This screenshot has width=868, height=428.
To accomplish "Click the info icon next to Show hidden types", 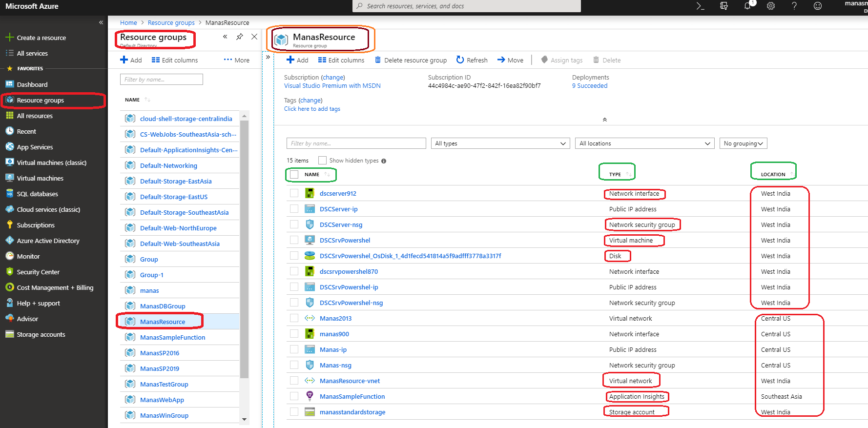I will [x=384, y=161].
